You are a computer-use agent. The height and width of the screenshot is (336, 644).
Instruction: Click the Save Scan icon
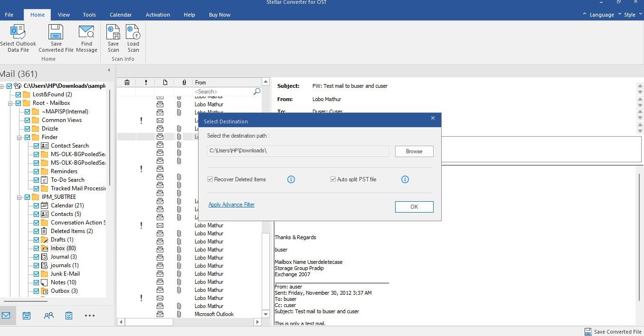coord(113,32)
